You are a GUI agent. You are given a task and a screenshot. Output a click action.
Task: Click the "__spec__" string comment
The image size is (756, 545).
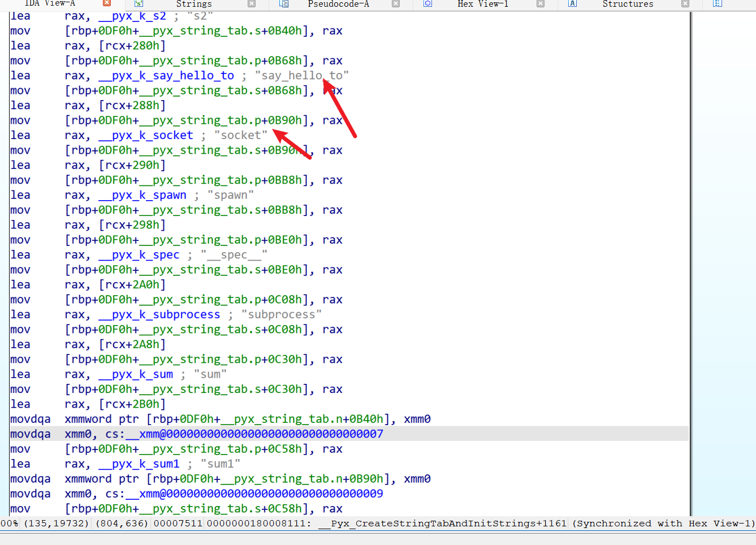pos(234,256)
